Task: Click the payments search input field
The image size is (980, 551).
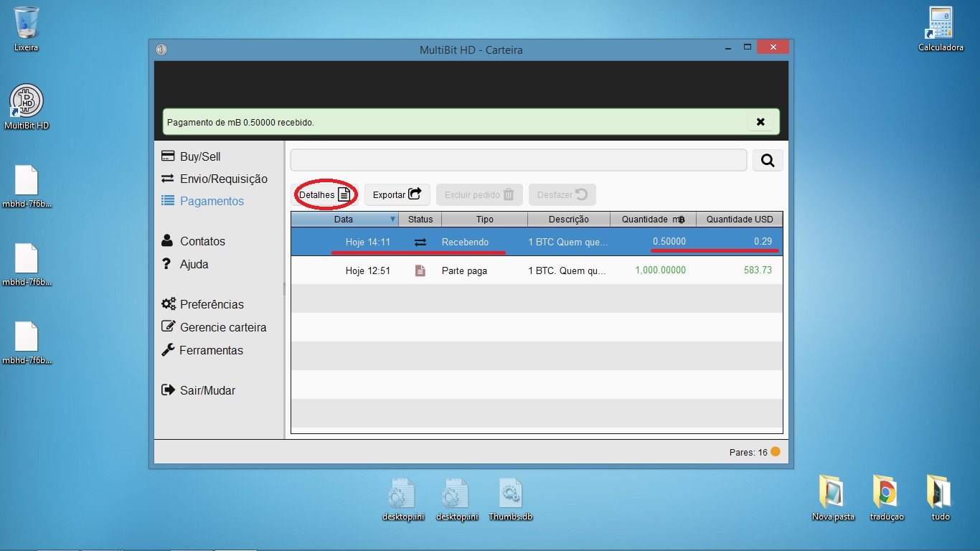Action: coord(518,161)
